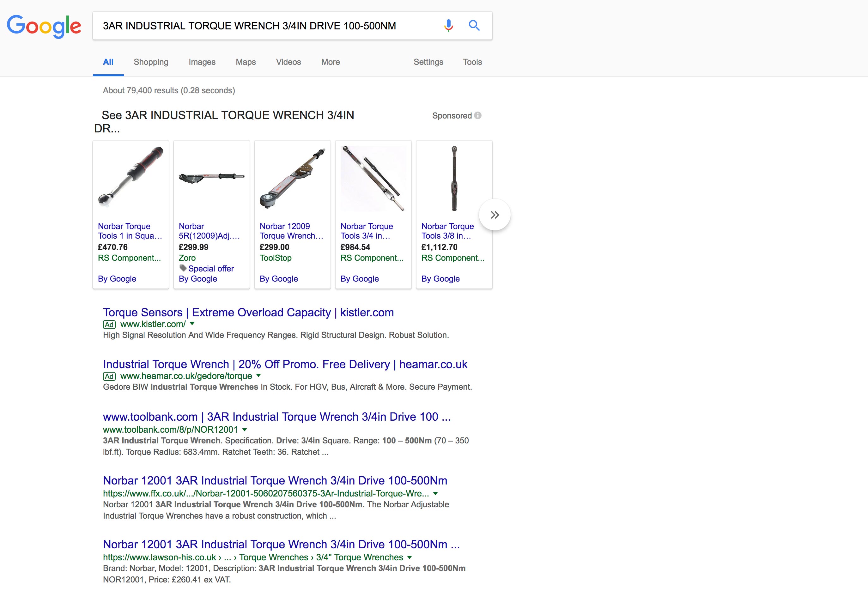Open Norbar Torque Tools 1 in Squa… link
The image size is (868, 603).
click(130, 231)
